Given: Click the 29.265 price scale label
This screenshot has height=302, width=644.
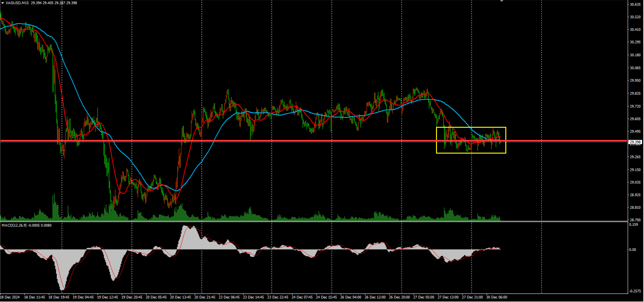Looking at the screenshot, I should coord(635,157).
